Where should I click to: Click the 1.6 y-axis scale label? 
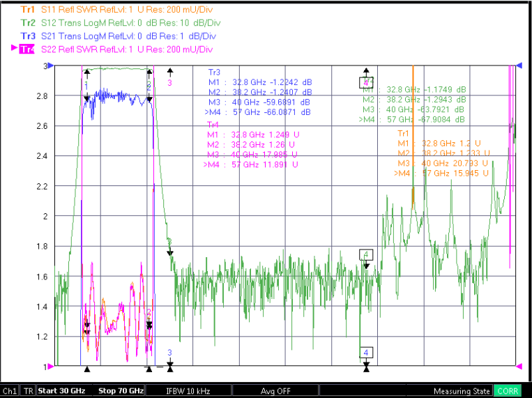coord(42,276)
